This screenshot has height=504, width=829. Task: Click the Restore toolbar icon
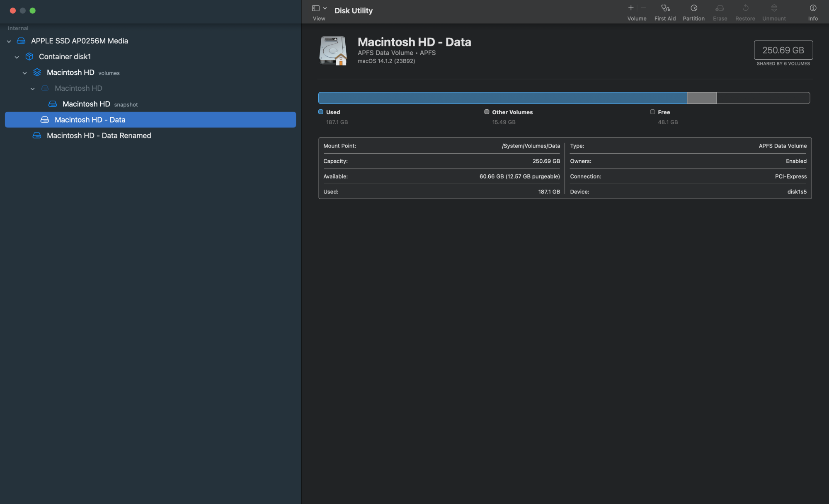(745, 8)
